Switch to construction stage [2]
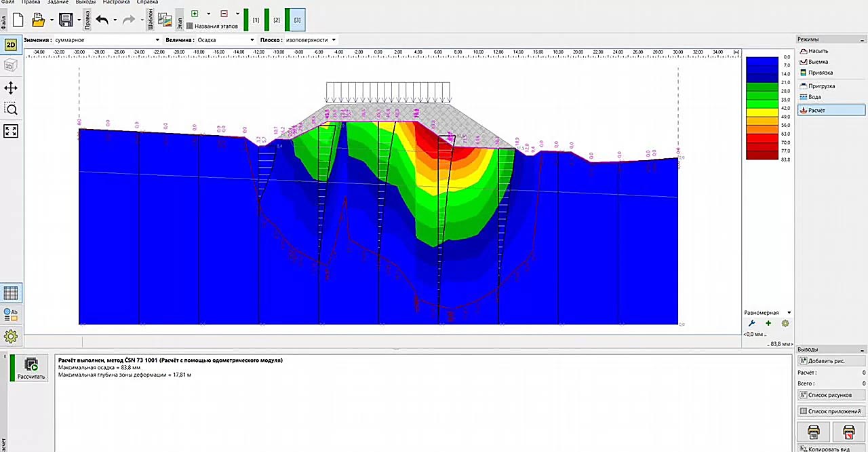The width and height of the screenshot is (868, 452). [276, 20]
